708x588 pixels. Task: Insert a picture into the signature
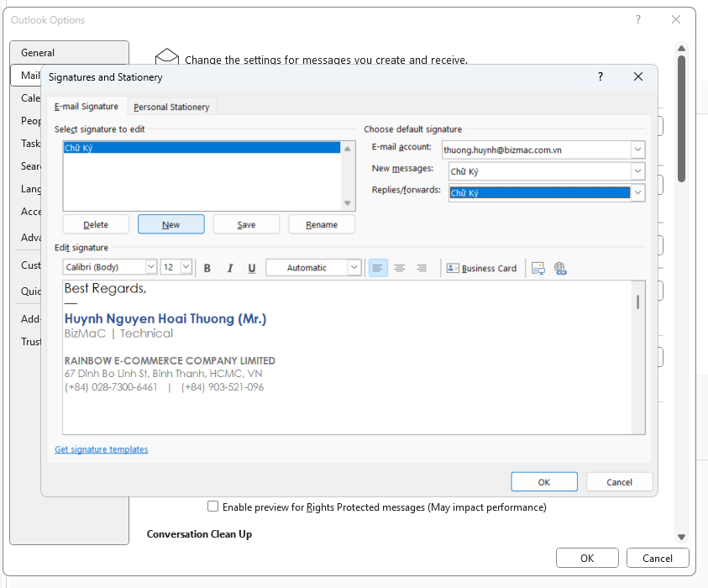[x=538, y=268]
